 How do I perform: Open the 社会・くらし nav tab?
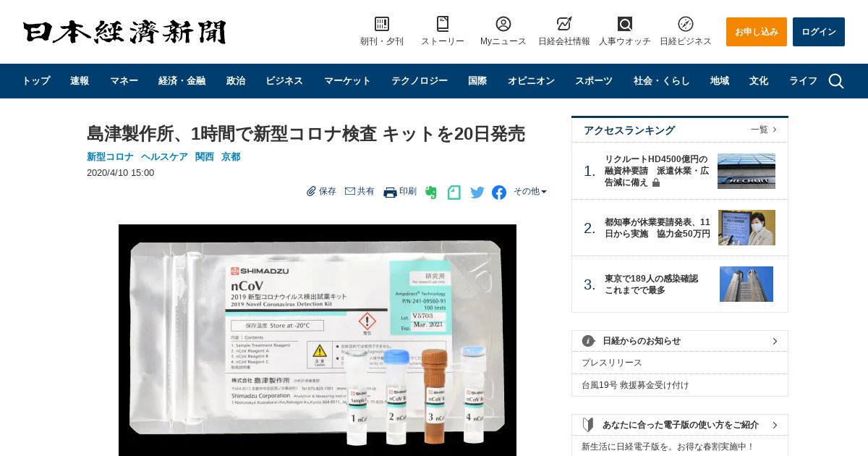tap(662, 81)
